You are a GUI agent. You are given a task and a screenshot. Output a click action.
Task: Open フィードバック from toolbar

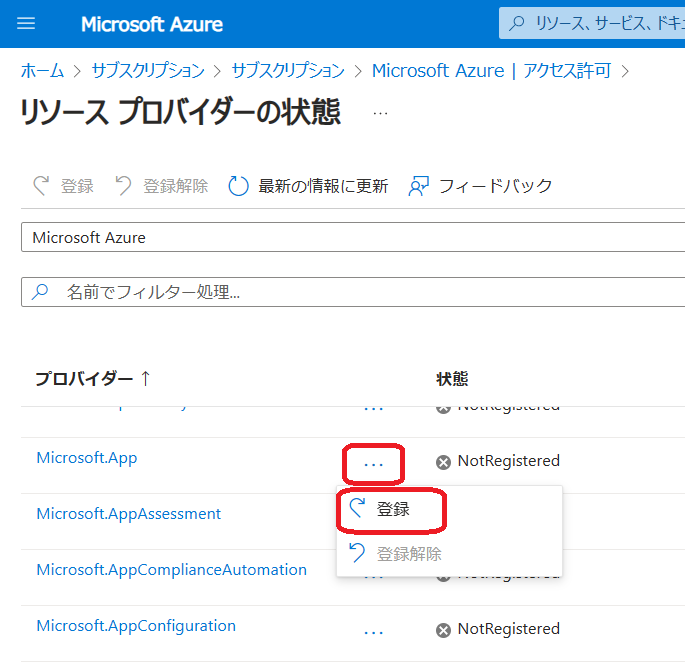[x=480, y=186]
